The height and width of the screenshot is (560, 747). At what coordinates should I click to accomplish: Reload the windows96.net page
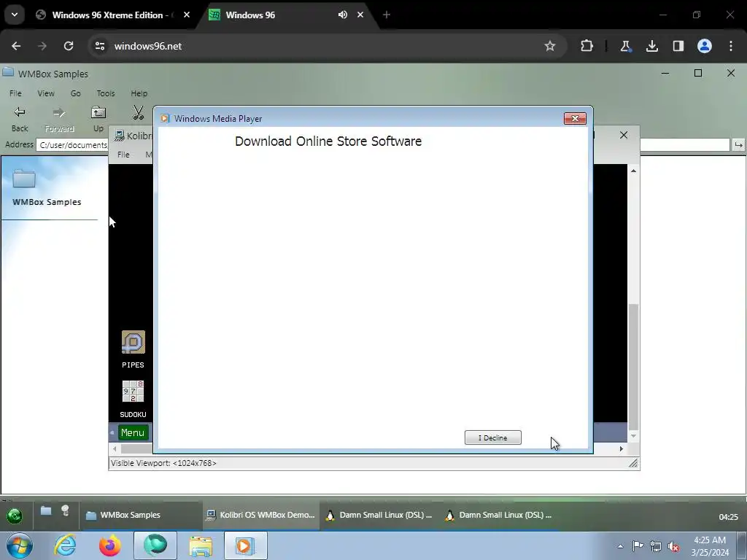(69, 46)
